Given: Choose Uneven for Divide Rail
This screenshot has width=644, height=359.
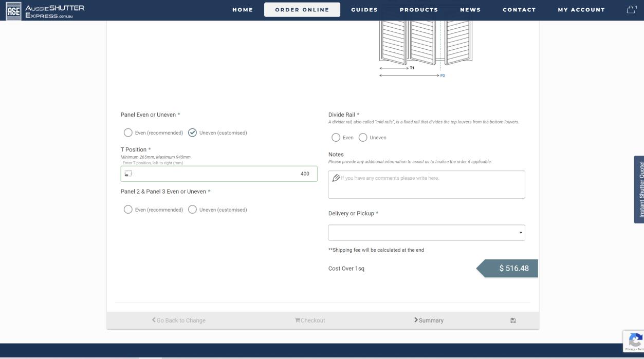Looking at the screenshot, I should (363, 138).
